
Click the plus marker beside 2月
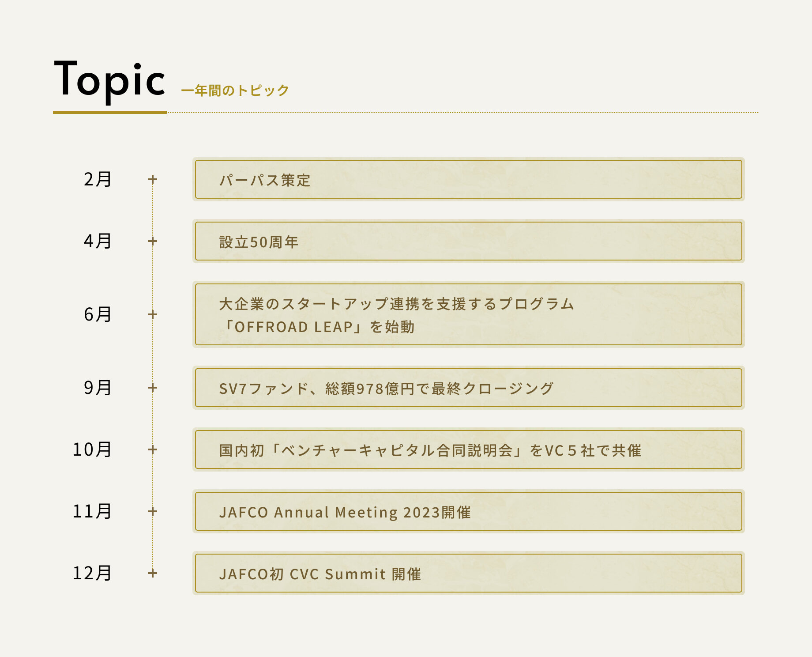point(153,179)
